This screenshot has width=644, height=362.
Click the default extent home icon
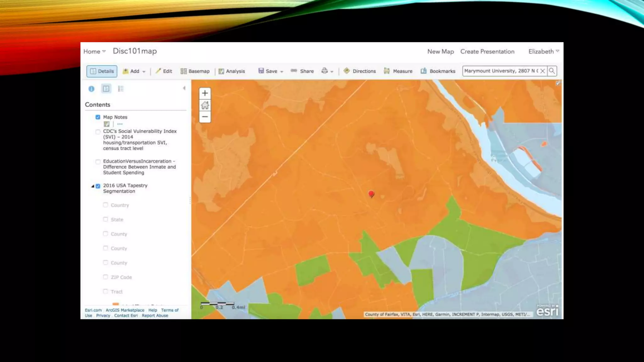[205, 105]
